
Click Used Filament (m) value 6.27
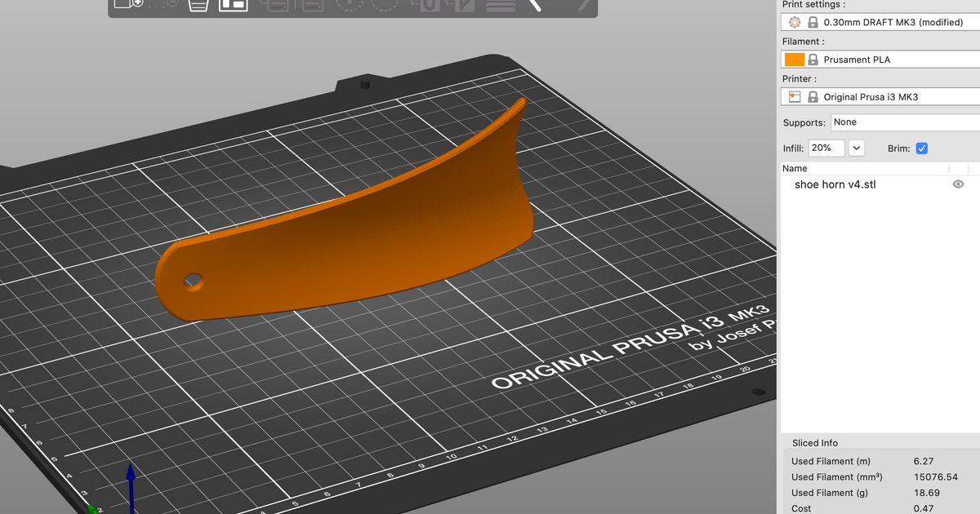tap(924, 462)
